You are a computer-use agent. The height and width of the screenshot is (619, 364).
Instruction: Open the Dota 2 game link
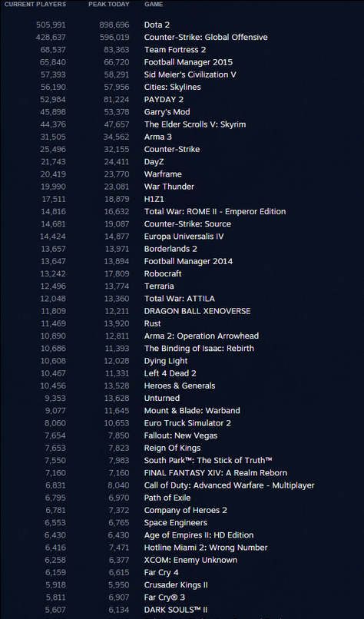tap(157, 25)
